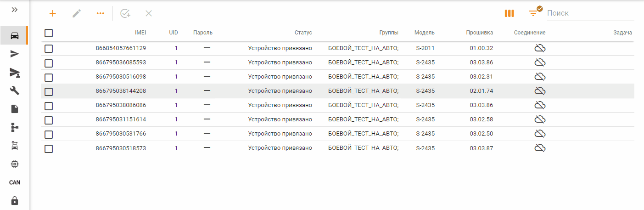Screen dimensions: 644x210
Task: Open the chip firmware section in sidebar
Action: pyautogui.click(x=15, y=164)
